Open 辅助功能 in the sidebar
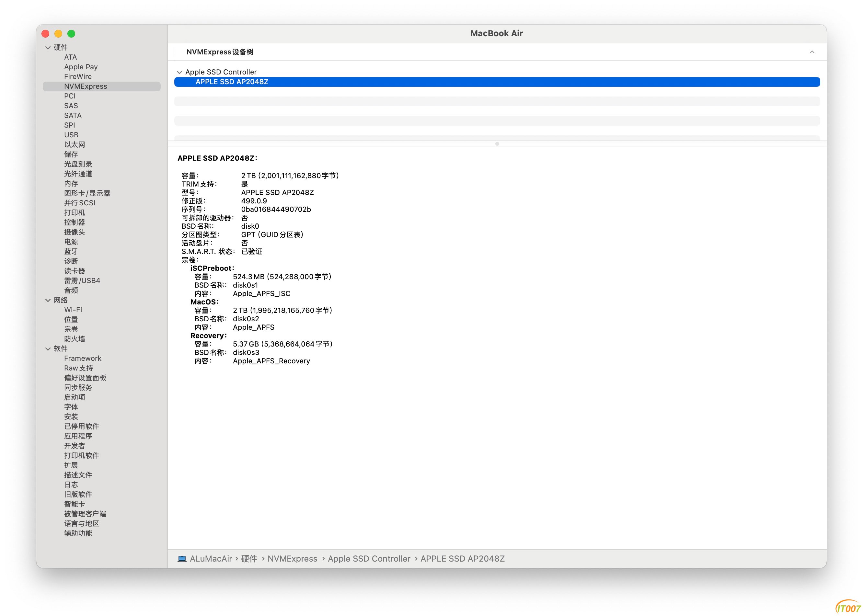Screen dimensions: 863x616 [78, 533]
